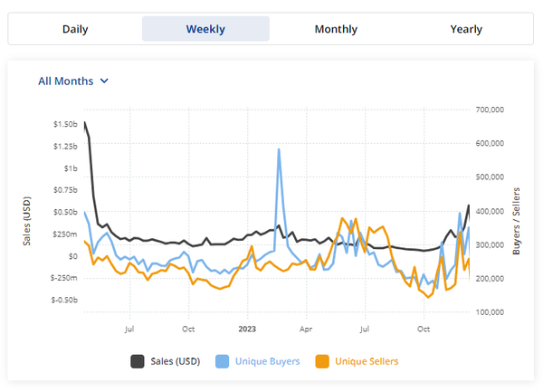Hide the Unique Buyers series via its label
This screenshot has height=392, width=543.
click(266, 361)
